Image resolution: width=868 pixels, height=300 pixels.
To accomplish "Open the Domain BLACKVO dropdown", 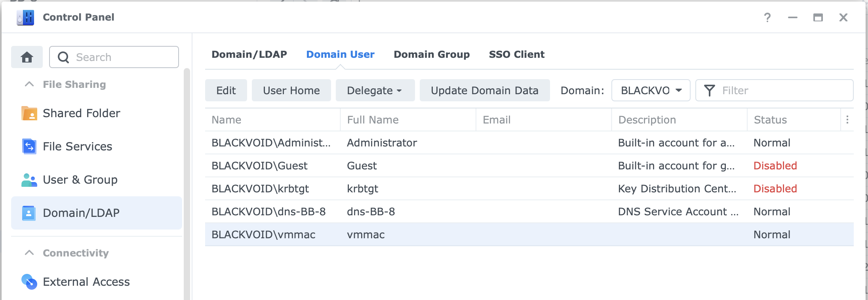I will (651, 90).
